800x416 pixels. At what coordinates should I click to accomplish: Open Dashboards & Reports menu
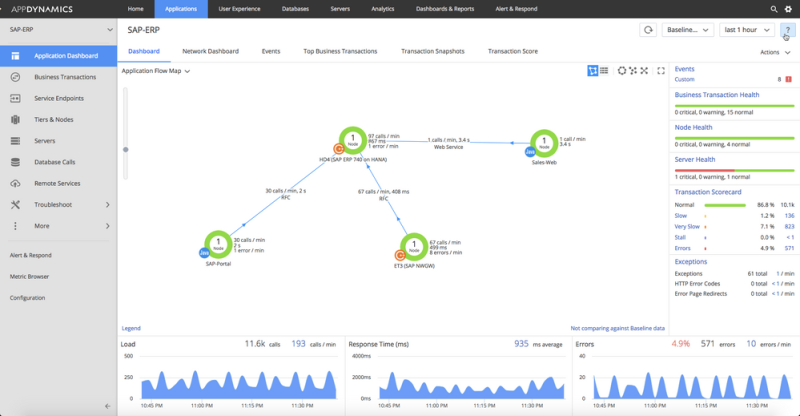[x=445, y=9]
